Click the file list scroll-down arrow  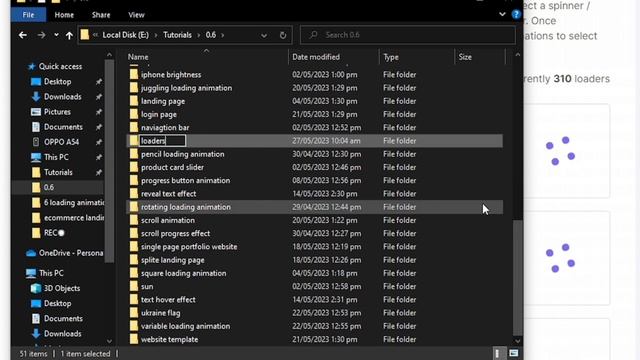pyautogui.click(x=518, y=341)
